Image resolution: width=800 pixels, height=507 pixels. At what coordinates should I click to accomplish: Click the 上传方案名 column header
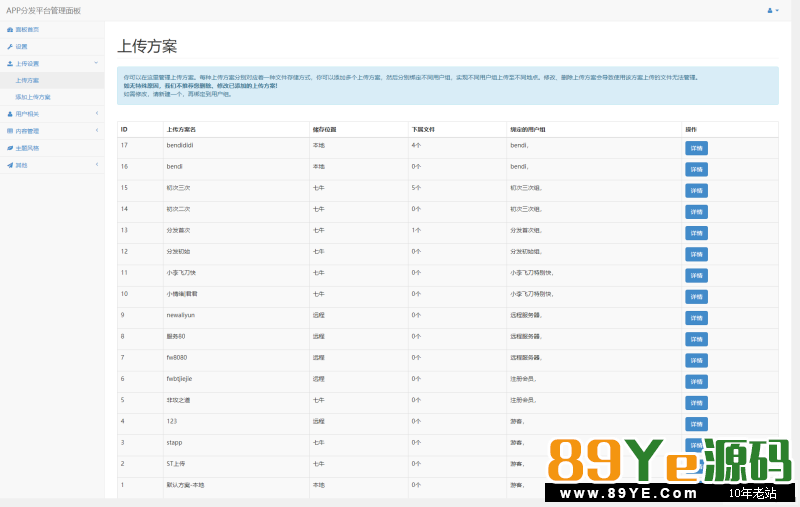pyautogui.click(x=181, y=130)
